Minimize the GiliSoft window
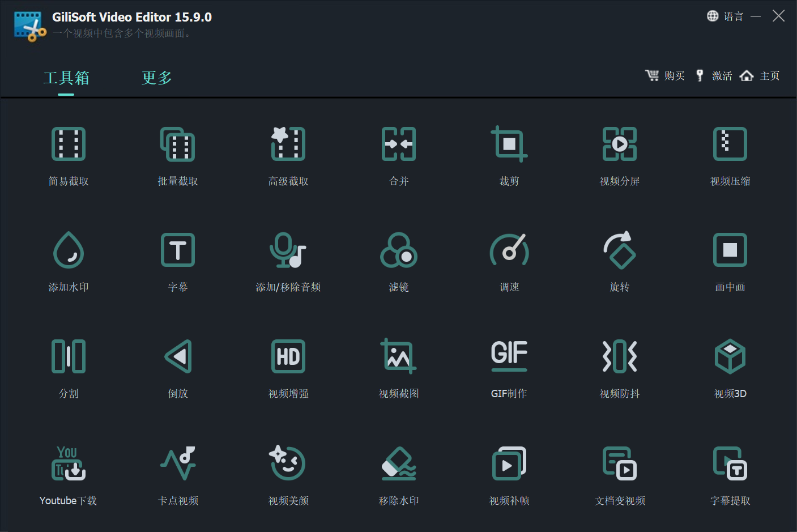The width and height of the screenshot is (797, 532). (x=756, y=16)
